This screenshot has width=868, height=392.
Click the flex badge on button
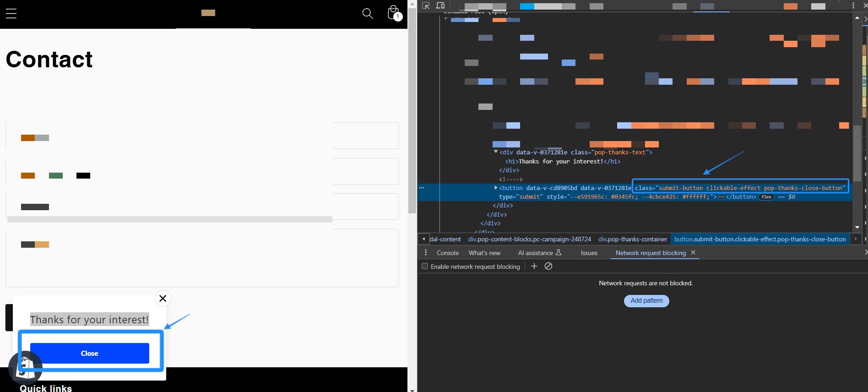[766, 197]
